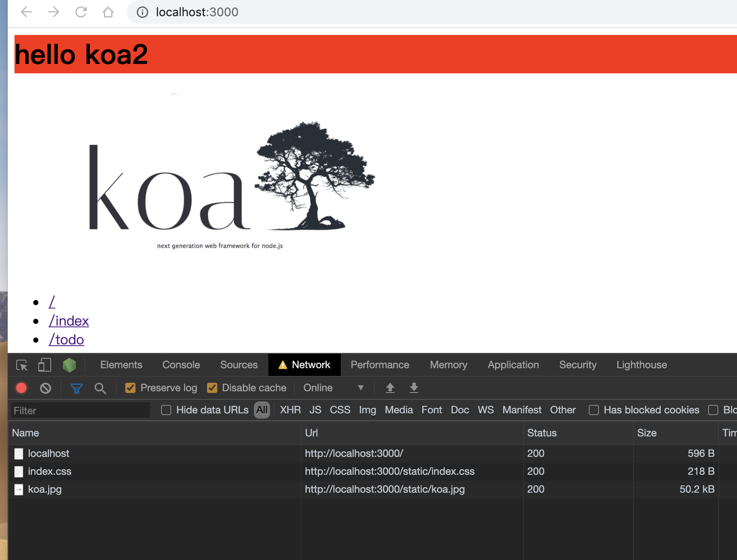Import HAR file with upload arrow
The height and width of the screenshot is (560, 737).
[x=390, y=388]
